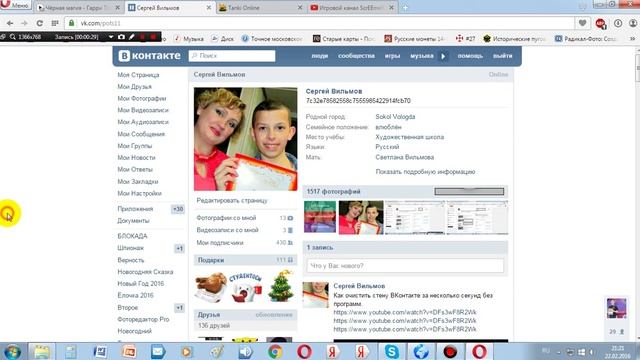Open the Word icon on taskbar
The height and width of the screenshot is (360, 640).
click(x=100, y=352)
